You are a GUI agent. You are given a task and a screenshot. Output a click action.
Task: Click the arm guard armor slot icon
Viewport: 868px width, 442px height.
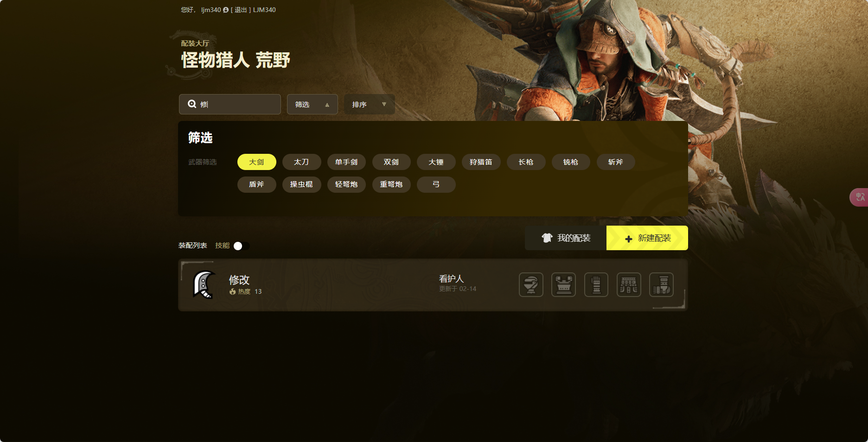pos(596,284)
